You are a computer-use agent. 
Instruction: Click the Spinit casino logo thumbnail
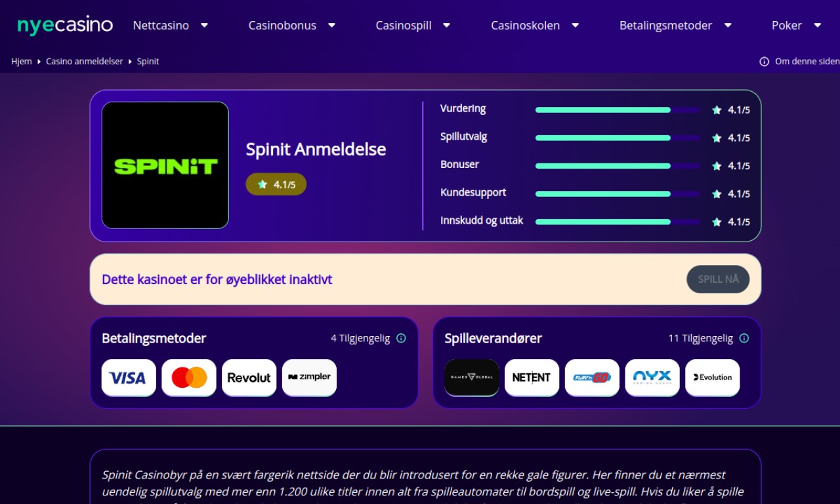tap(165, 165)
